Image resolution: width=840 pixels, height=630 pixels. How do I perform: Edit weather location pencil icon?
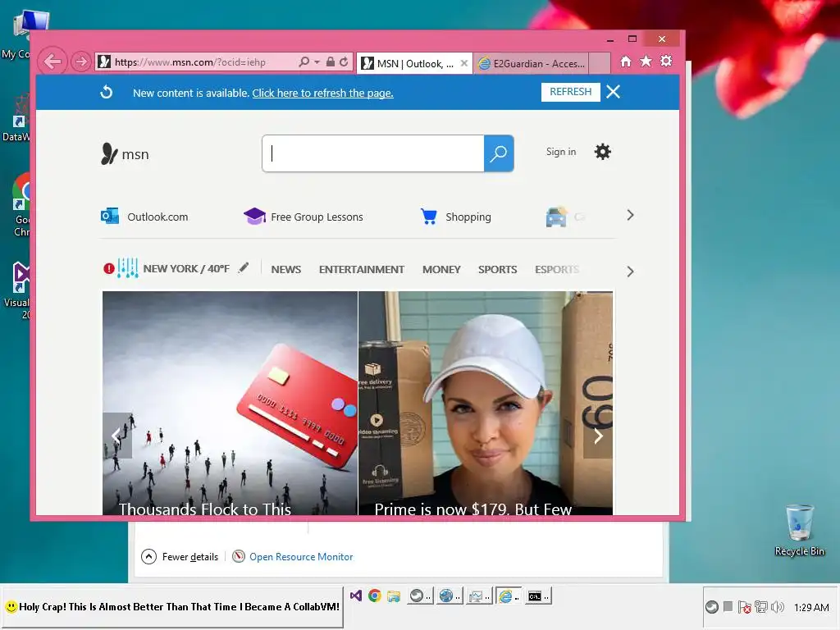point(244,267)
